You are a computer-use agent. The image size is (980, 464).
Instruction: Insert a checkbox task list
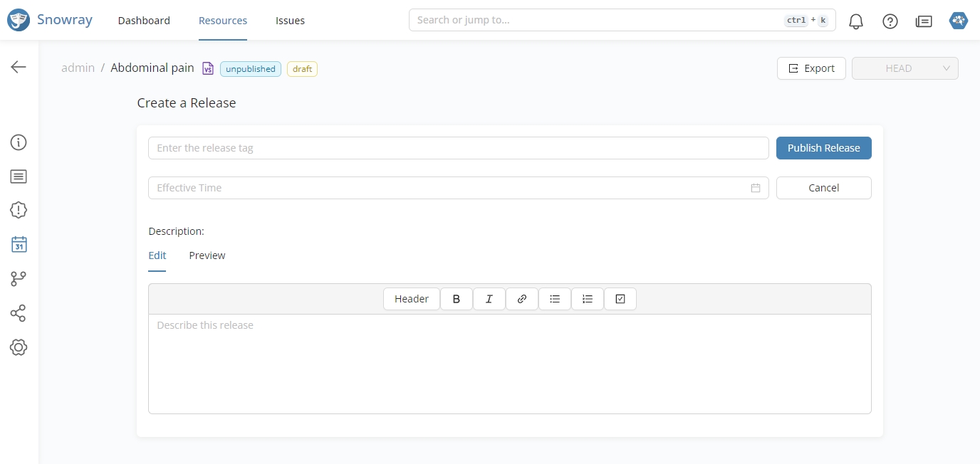click(x=620, y=299)
